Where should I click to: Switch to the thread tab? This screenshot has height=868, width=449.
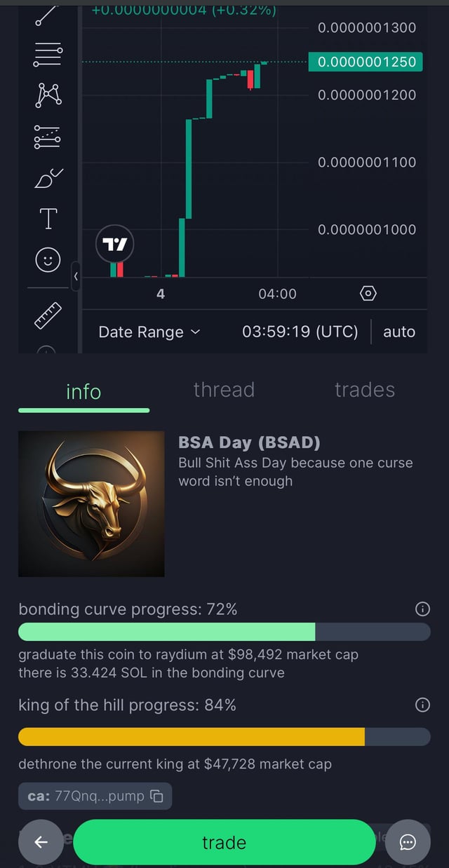click(x=224, y=390)
